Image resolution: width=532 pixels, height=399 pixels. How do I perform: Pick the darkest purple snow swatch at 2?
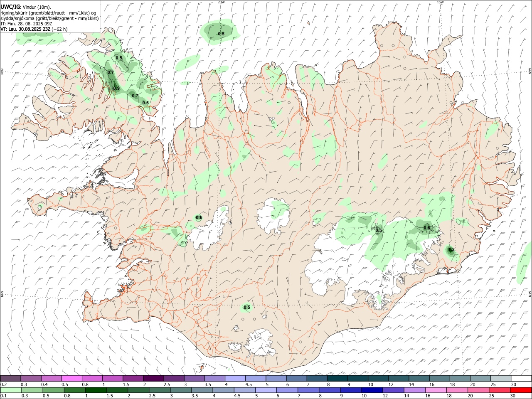point(153,378)
